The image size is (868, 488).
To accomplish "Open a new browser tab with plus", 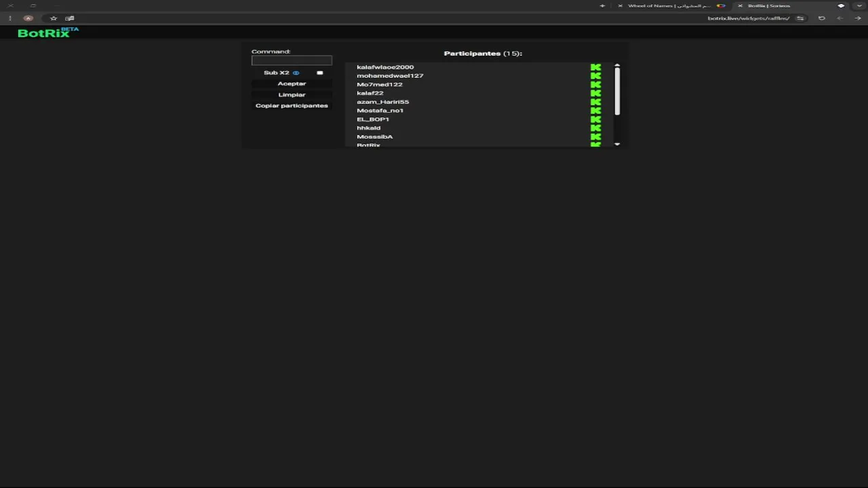I will point(602,5).
